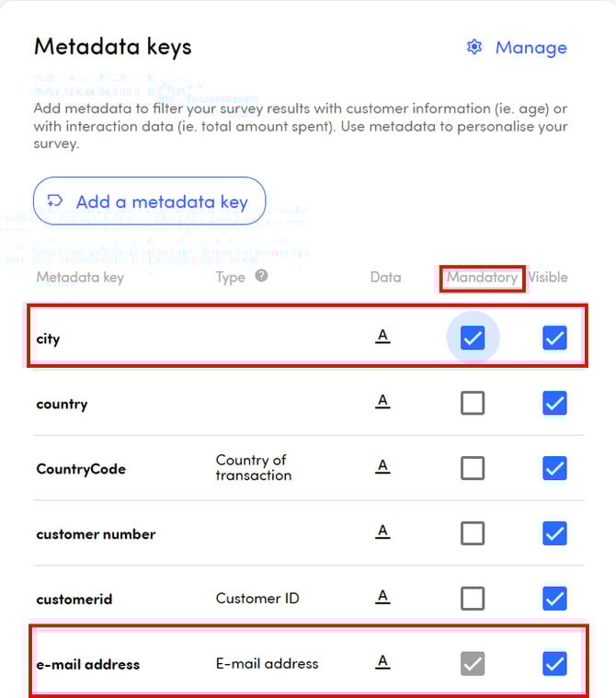Click the Country of transaction type field
The height and width of the screenshot is (698, 616).
coord(253,467)
